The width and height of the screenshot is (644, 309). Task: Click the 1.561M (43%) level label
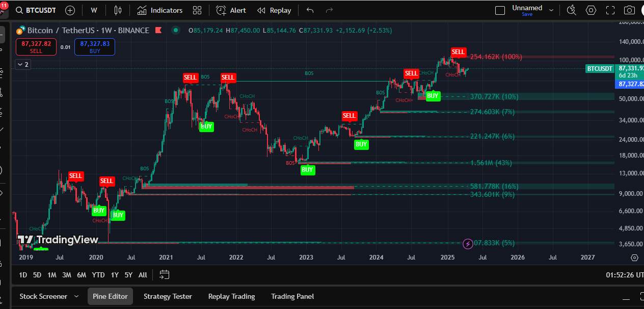(491, 163)
